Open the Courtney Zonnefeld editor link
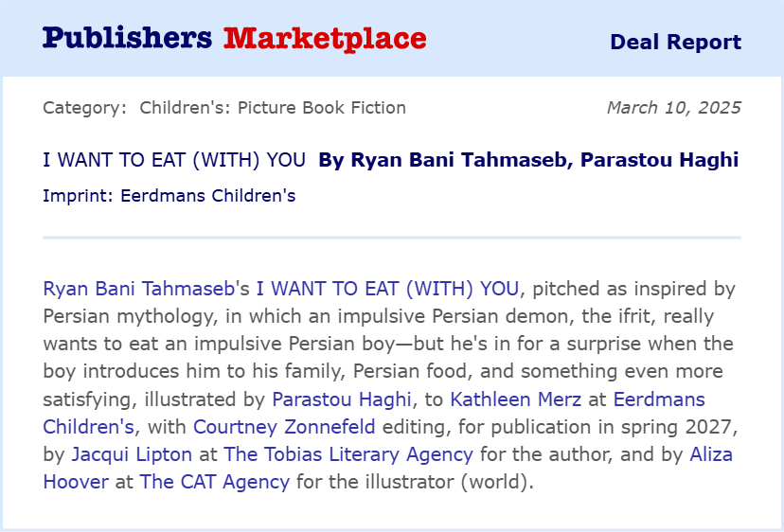The height and width of the screenshot is (532, 784). pyautogui.click(x=284, y=427)
